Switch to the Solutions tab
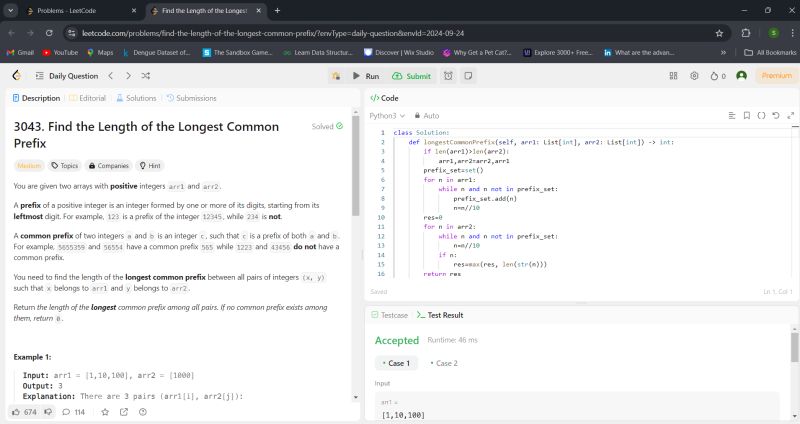Screen dimensions: 800x424 tap(136, 98)
